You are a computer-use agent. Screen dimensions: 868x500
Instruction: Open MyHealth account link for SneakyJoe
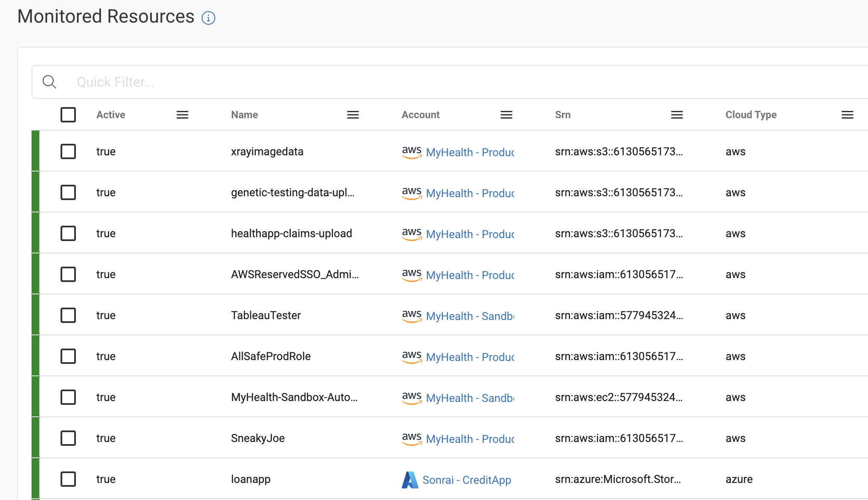470,439
